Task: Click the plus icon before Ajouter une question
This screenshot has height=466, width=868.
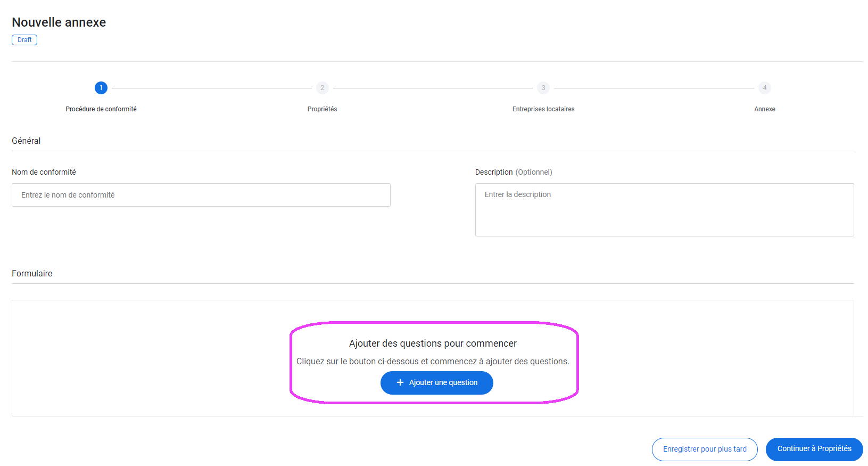Action: [x=400, y=382]
